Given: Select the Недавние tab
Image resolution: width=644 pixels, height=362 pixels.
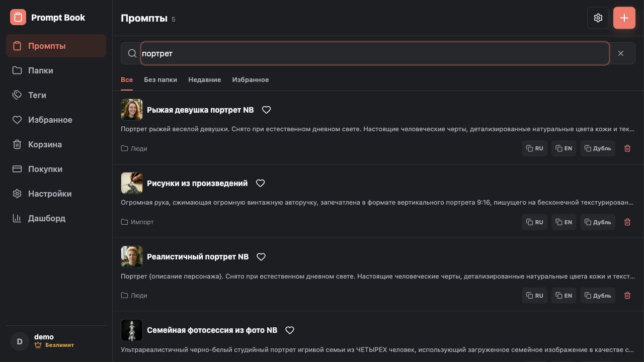Looking at the screenshot, I should click(205, 79).
